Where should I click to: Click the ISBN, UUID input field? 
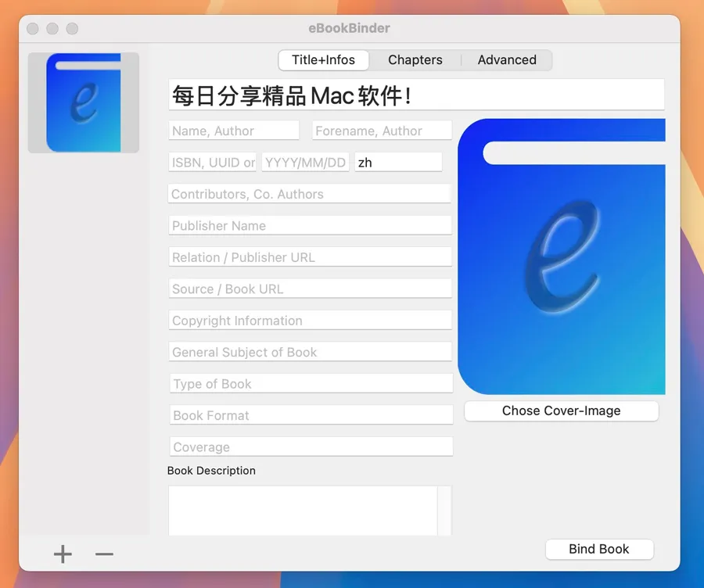coord(213,163)
